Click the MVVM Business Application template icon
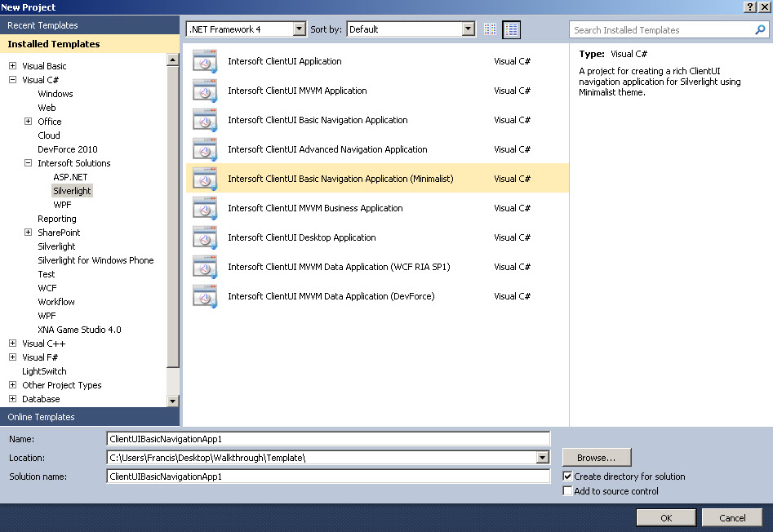 tap(205, 208)
